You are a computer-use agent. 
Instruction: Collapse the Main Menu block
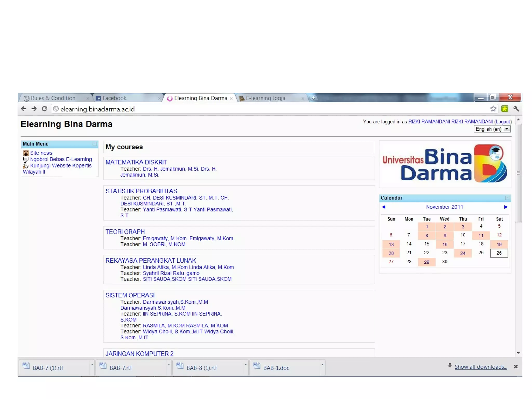click(x=95, y=144)
